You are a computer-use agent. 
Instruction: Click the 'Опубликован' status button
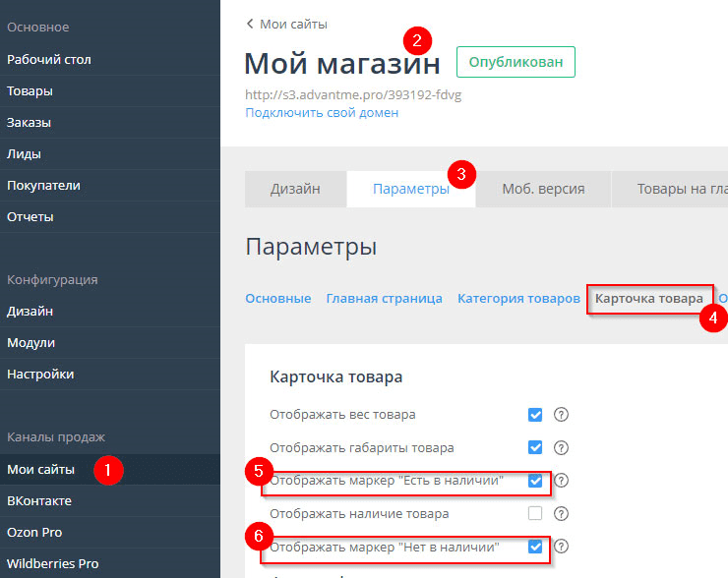tap(516, 62)
